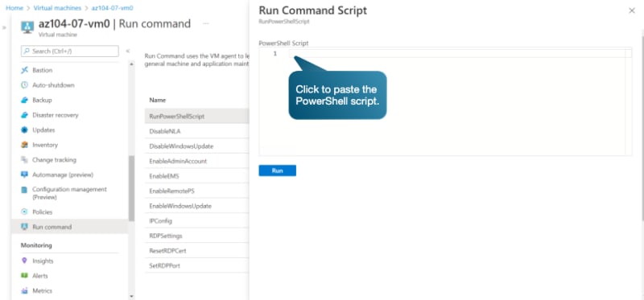The height and width of the screenshot is (300, 644).
Task: Open Insights under Monitoring
Action: [43, 261]
